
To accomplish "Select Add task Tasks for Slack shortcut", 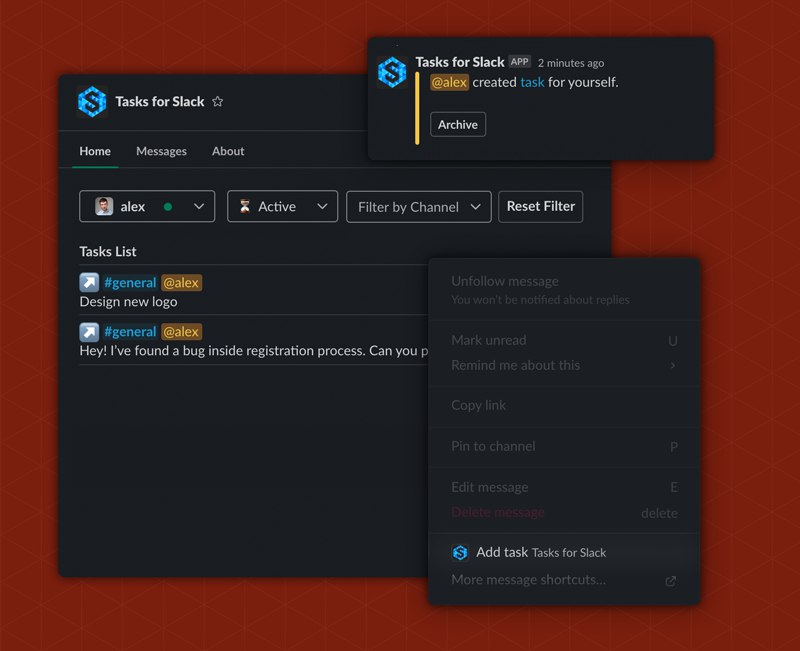I will tap(564, 553).
